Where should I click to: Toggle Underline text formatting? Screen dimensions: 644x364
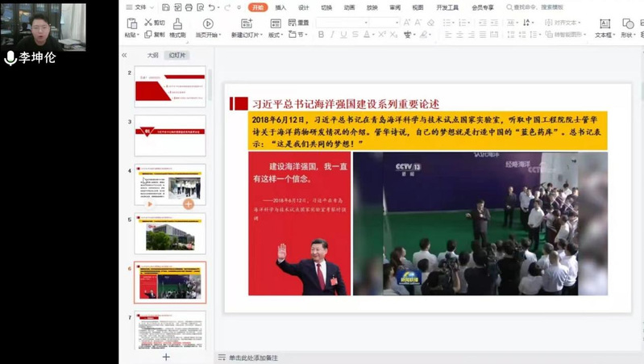pos(344,35)
